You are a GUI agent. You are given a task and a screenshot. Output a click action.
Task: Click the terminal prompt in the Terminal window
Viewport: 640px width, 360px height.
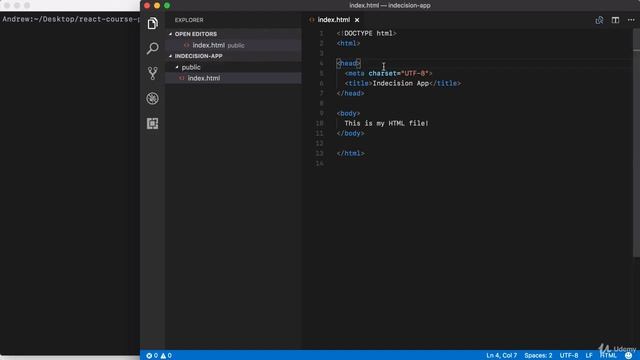(70, 19)
